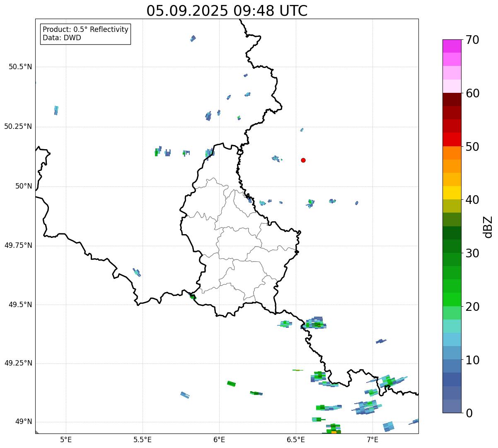Click the 49.25°N latitude tick label
This screenshot has height=448, width=498.
[18, 363]
